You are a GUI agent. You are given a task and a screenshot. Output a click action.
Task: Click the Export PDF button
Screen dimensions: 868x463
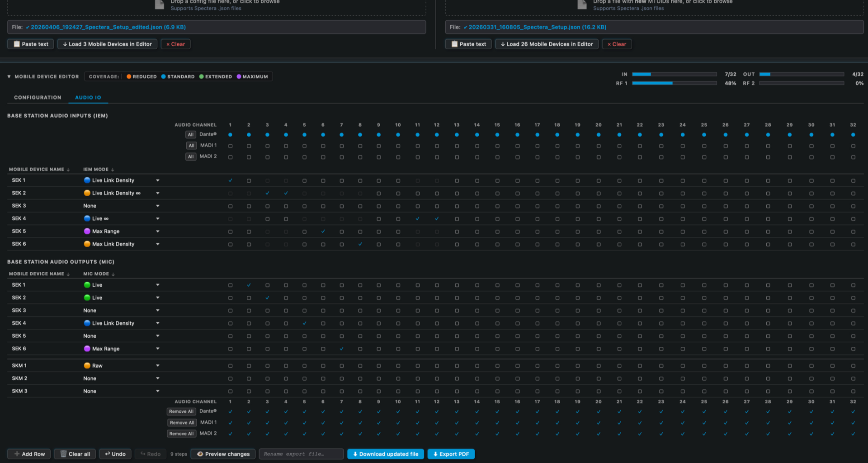(x=451, y=454)
